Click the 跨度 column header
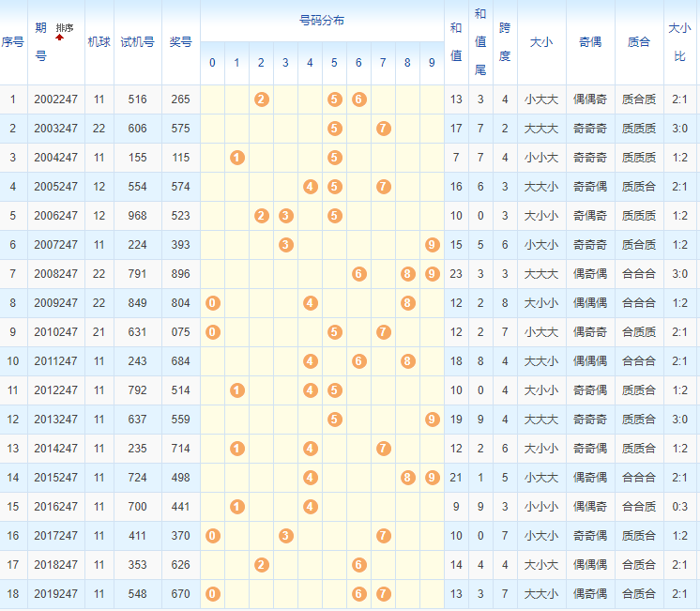 pyautogui.click(x=505, y=42)
